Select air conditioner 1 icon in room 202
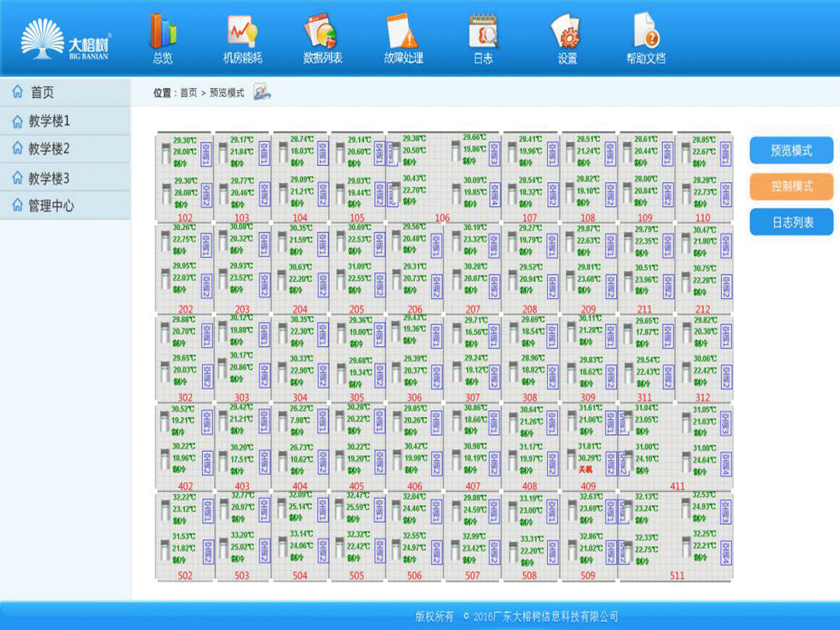 point(165,241)
